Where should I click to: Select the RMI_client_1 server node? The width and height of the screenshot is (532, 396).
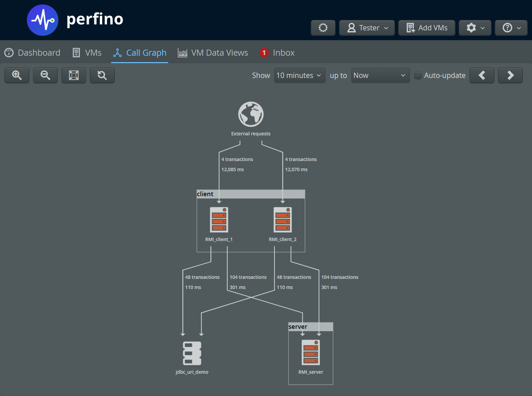(219, 220)
